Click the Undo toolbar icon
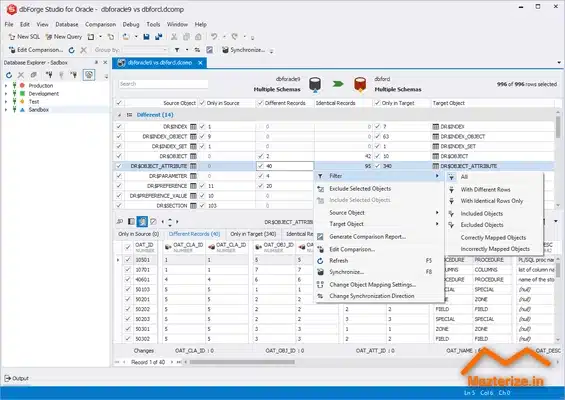This screenshot has width=565, height=400. [214, 37]
